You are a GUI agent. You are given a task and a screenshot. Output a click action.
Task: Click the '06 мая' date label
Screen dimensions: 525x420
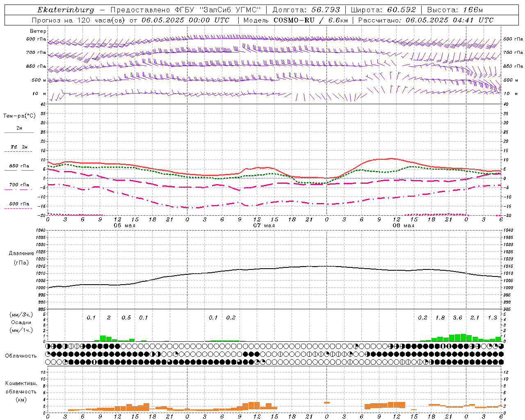point(125,225)
